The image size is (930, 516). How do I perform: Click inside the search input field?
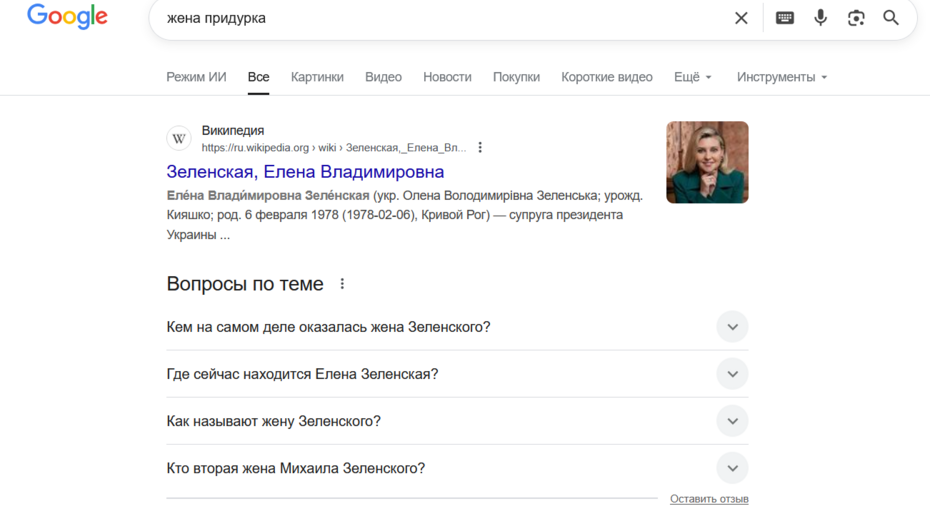coord(440,18)
